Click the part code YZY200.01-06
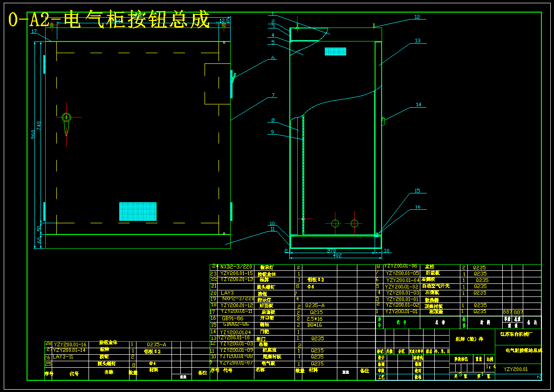 (400, 266)
